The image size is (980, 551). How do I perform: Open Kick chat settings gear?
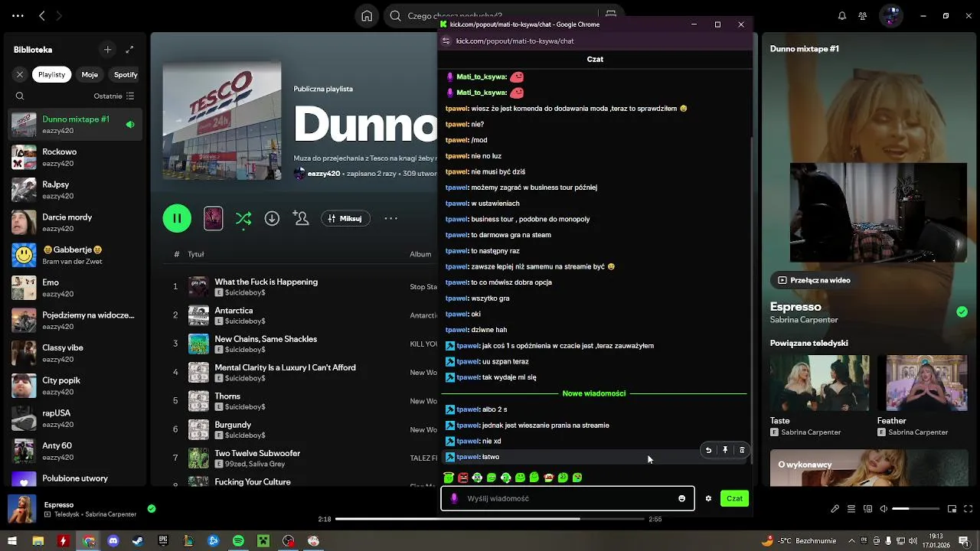(708, 499)
